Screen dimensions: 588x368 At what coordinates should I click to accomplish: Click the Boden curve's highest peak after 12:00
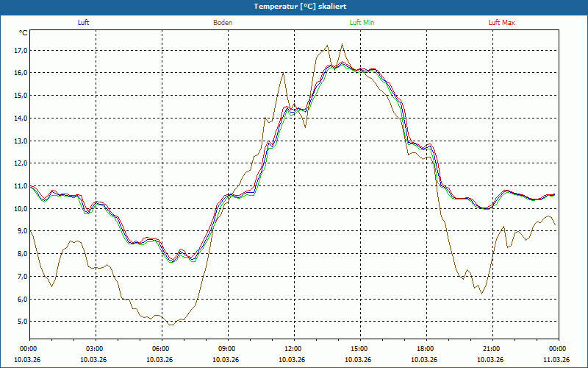(342, 44)
